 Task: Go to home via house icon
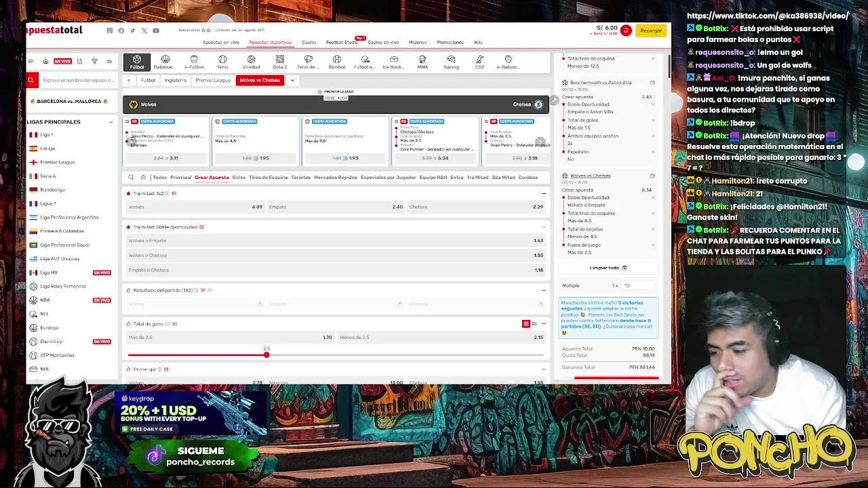(45, 61)
